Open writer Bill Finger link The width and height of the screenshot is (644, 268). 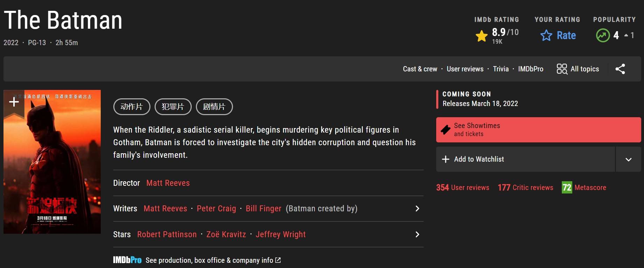point(263,209)
